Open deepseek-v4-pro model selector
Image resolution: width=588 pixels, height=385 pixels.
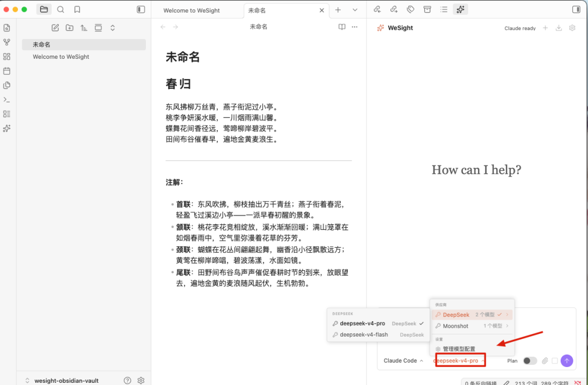460,360
